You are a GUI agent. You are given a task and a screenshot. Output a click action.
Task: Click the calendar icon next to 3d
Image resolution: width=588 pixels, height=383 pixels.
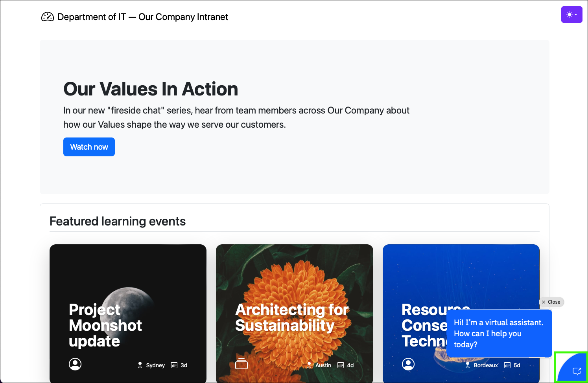pyautogui.click(x=174, y=365)
